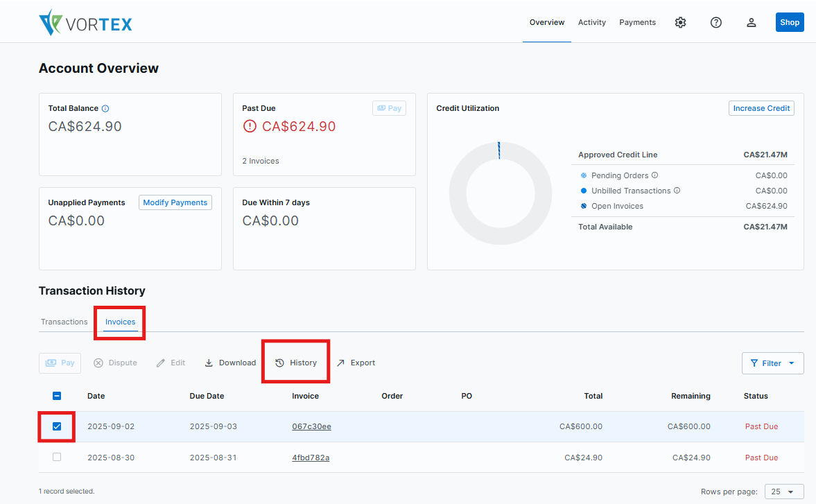Sort by the Order column header
The height and width of the screenshot is (504, 816).
[392, 396]
